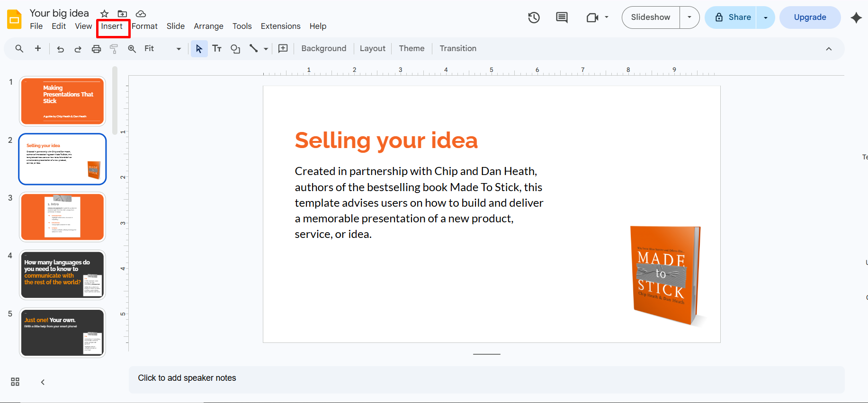Open the Google Slides home logo
The image size is (868, 403).
(x=14, y=19)
